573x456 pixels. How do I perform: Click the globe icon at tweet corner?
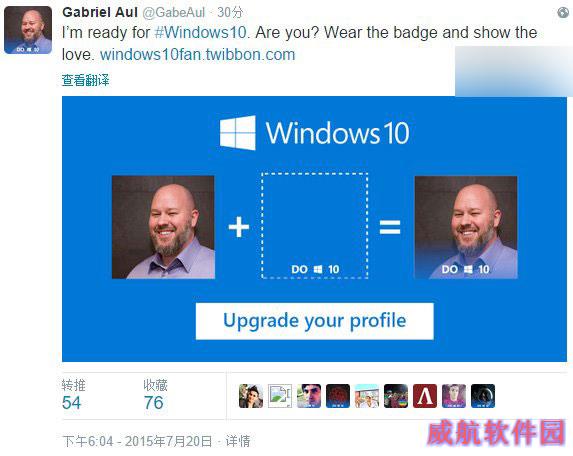click(563, 13)
